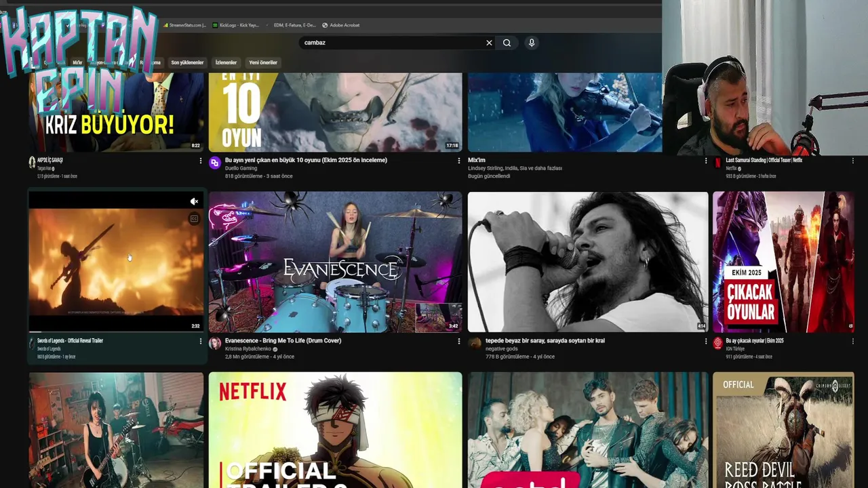Open the violinist Mix thumbnail
Image resolution: width=868 pixels, height=488 pixels.
(565, 112)
